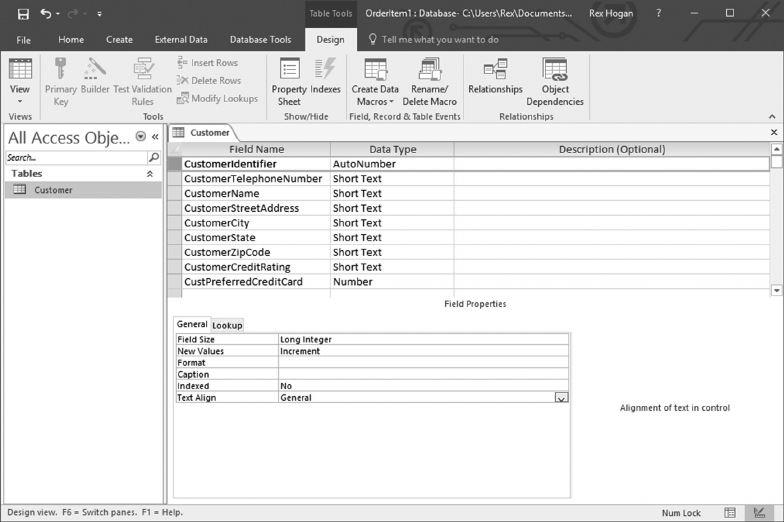
Task: Click the navigation pane Search box
Action: point(76,158)
